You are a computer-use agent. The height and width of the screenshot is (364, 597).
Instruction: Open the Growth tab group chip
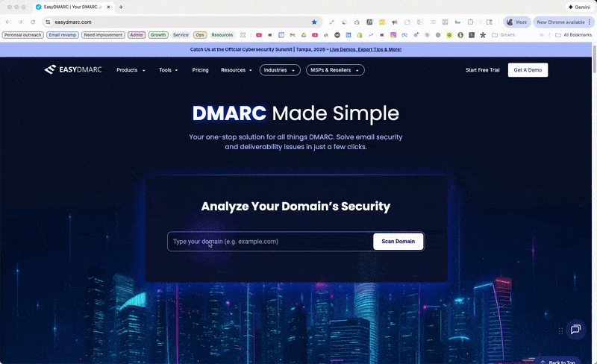tap(158, 35)
